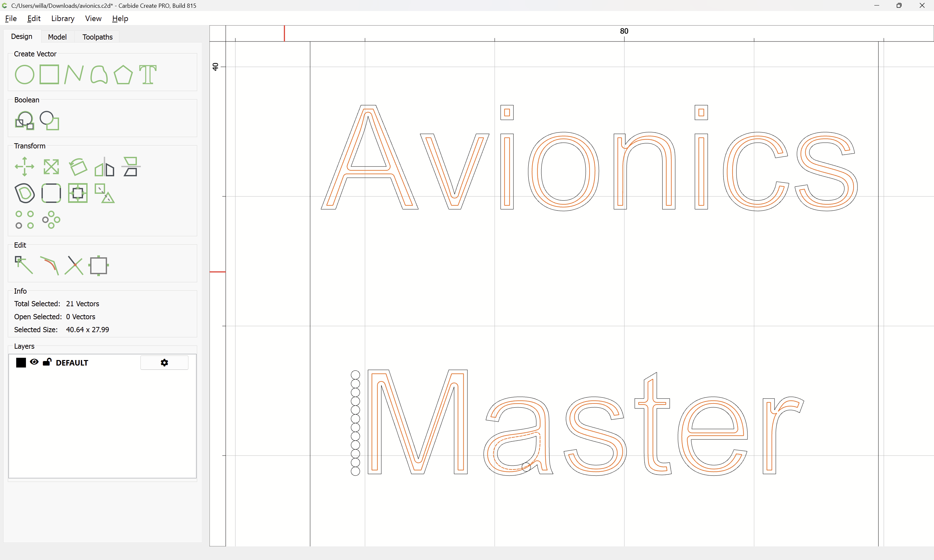Open the Edit menu
Image resolution: width=934 pixels, height=560 pixels.
pyautogui.click(x=34, y=18)
